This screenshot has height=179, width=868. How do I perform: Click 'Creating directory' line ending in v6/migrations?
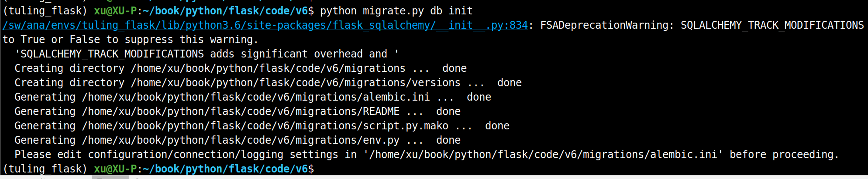click(x=241, y=69)
